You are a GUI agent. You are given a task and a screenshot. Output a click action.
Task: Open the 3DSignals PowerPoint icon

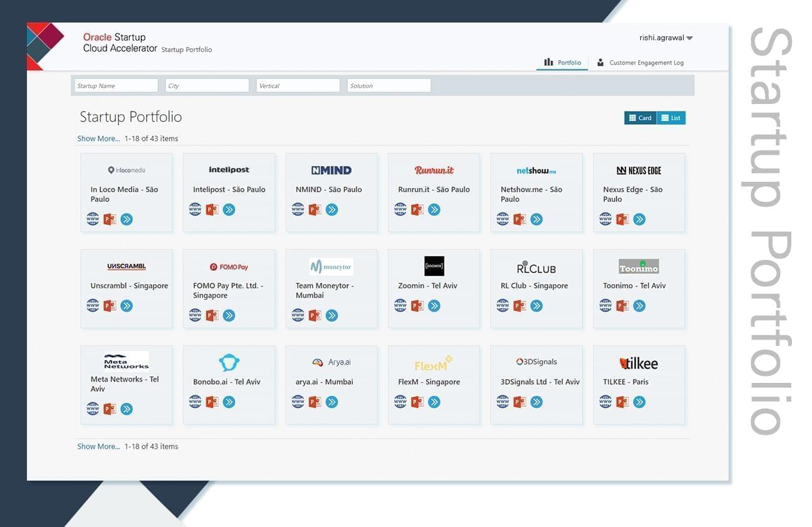[519, 402]
